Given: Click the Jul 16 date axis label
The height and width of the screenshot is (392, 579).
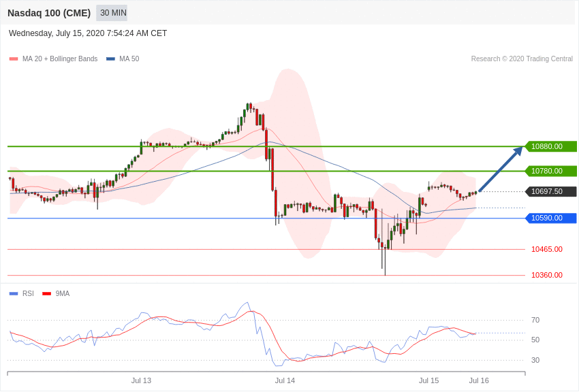Looking at the screenshot, I should (x=479, y=380).
